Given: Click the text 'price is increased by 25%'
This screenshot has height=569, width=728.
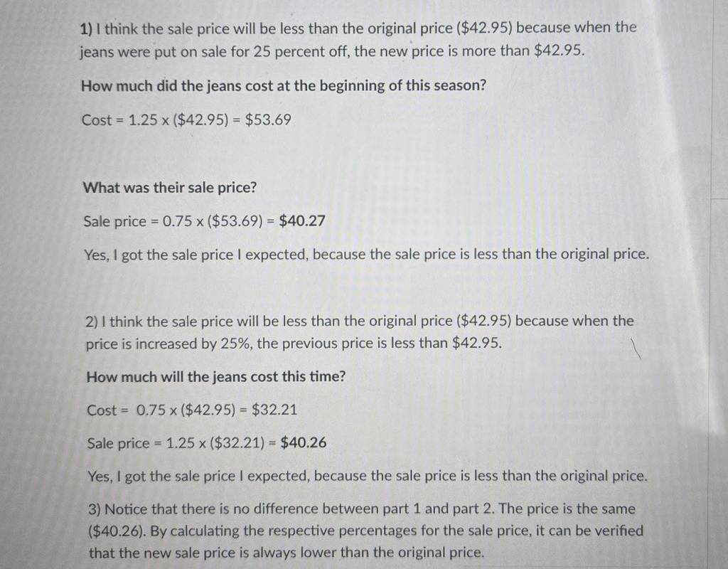Looking at the screenshot, I should click(169, 344).
